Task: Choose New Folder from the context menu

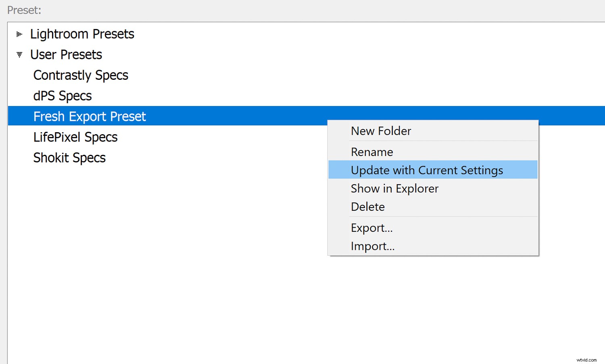Action: pos(381,131)
